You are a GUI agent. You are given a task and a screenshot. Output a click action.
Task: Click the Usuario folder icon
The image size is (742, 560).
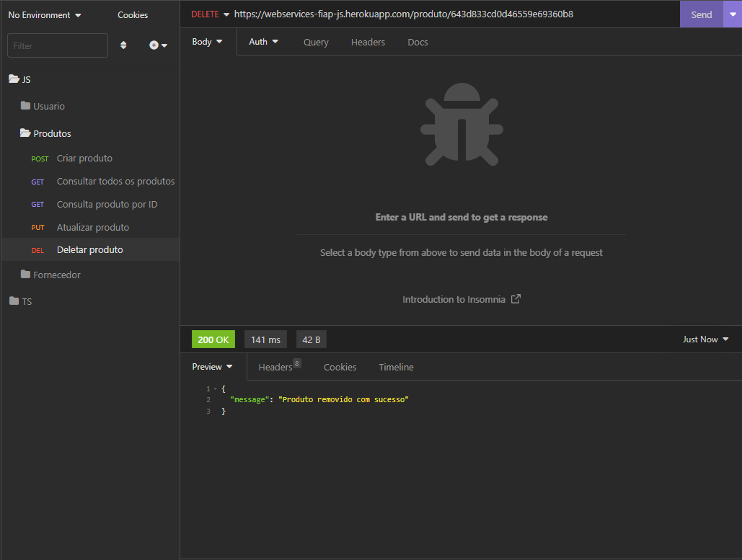[x=25, y=106]
